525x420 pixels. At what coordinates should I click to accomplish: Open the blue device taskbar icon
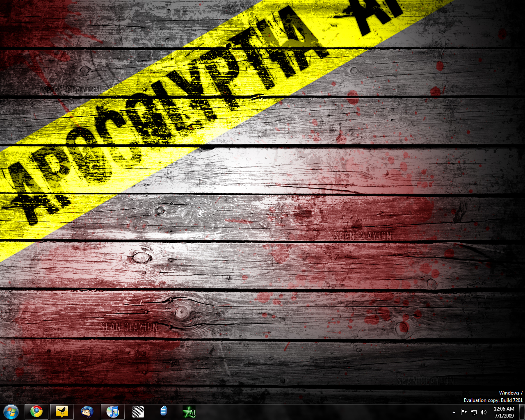click(164, 411)
